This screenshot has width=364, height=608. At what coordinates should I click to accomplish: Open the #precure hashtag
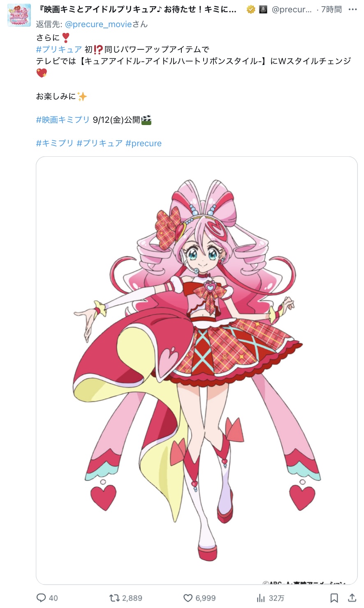click(144, 143)
